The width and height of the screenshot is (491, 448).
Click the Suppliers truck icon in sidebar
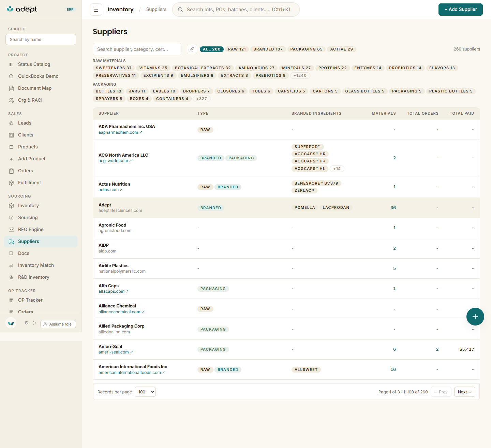point(11,241)
